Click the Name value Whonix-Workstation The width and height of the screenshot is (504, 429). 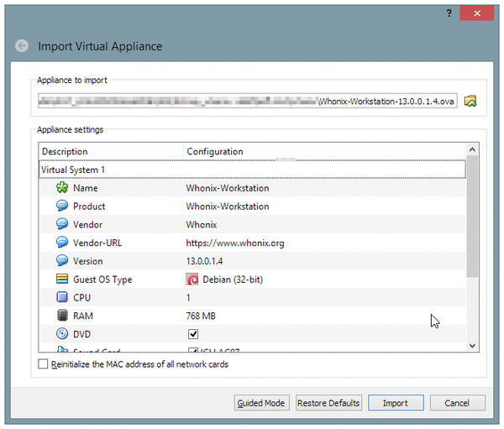228,188
